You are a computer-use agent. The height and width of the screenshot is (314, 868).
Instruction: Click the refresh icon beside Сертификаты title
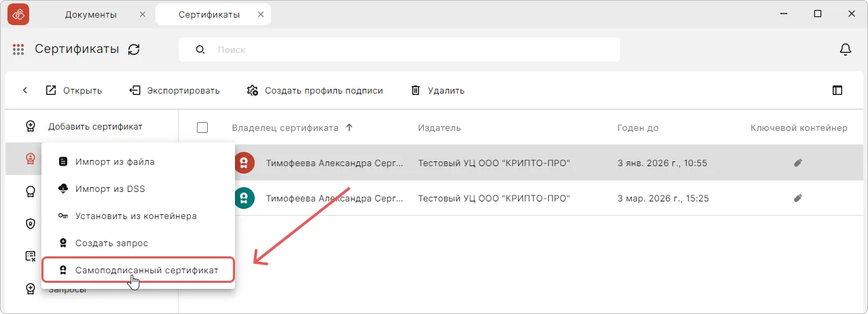pos(134,50)
